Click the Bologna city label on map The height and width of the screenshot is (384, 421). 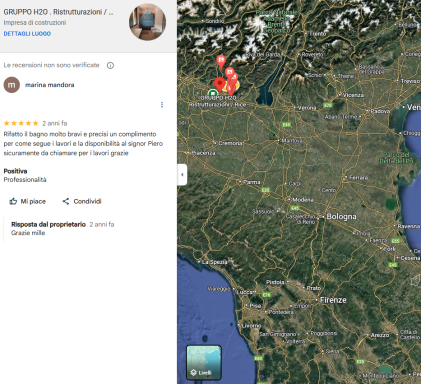[x=341, y=216]
